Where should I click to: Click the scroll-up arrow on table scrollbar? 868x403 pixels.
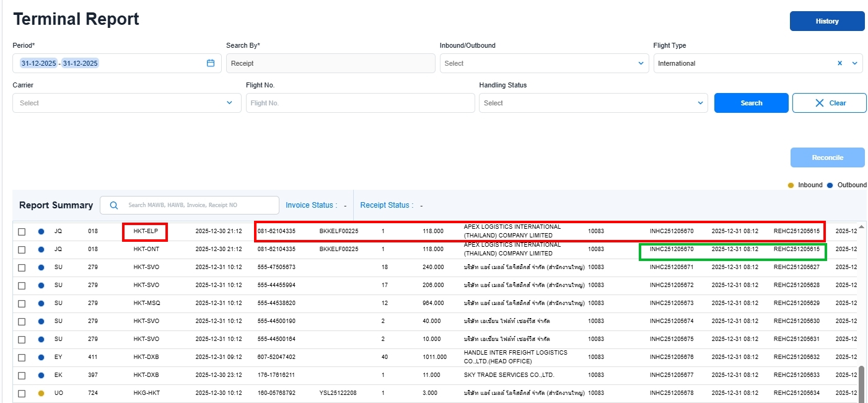point(861,227)
